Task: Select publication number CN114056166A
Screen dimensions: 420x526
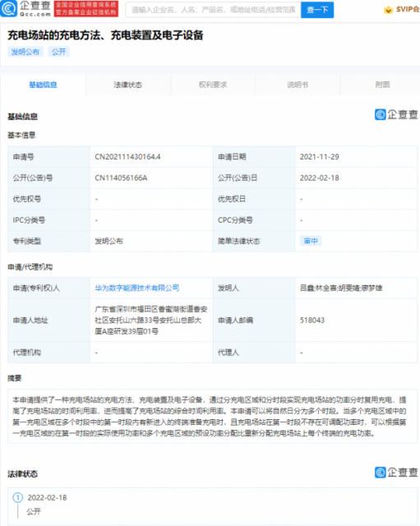Action: tap(121, 178)
